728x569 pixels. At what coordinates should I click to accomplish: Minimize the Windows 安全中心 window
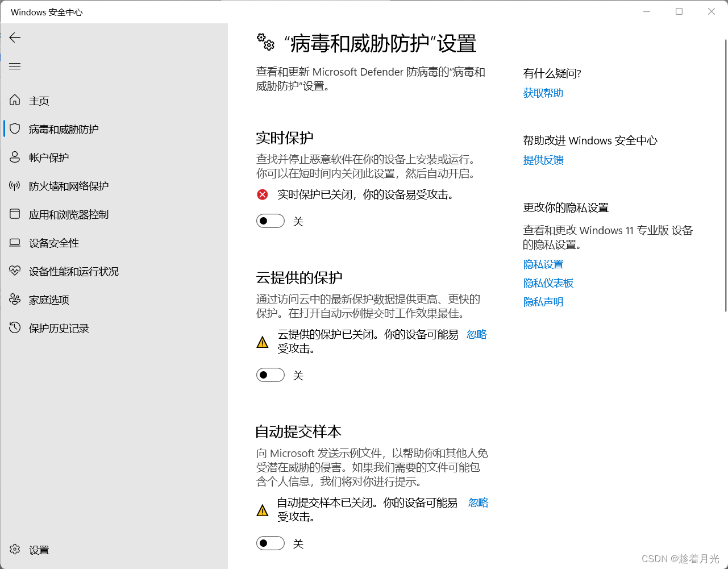click(x=647, y=11)
